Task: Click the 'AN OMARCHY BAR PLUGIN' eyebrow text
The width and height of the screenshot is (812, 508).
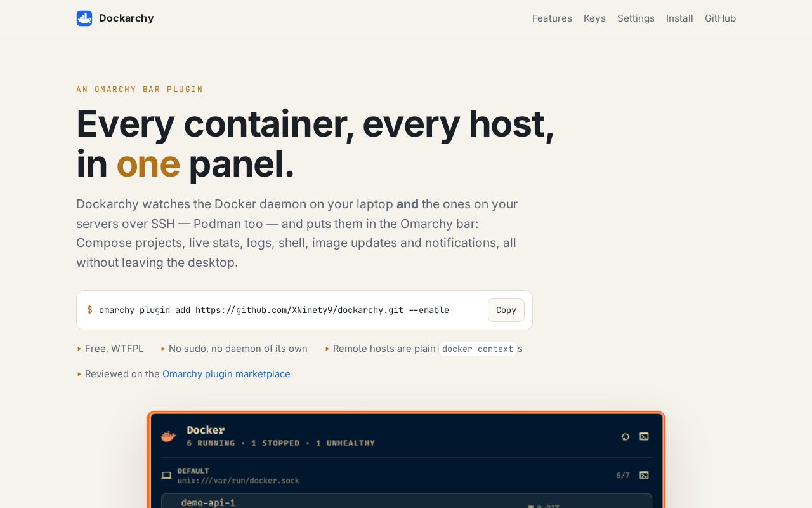Action: pyautogui.click(x=140, y=90)
